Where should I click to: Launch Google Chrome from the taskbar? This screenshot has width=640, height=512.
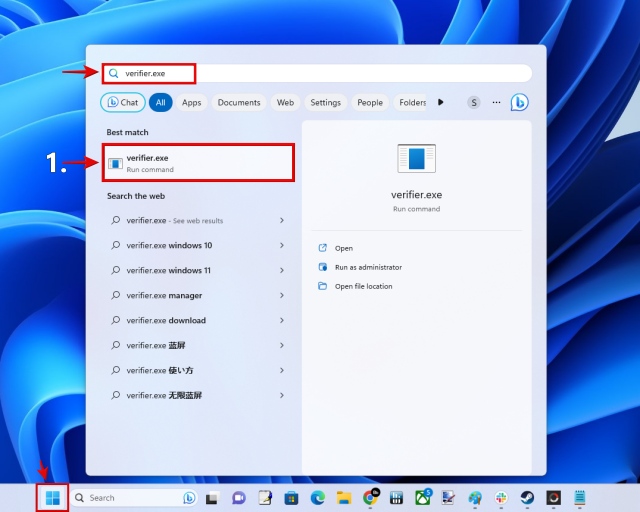370,498
